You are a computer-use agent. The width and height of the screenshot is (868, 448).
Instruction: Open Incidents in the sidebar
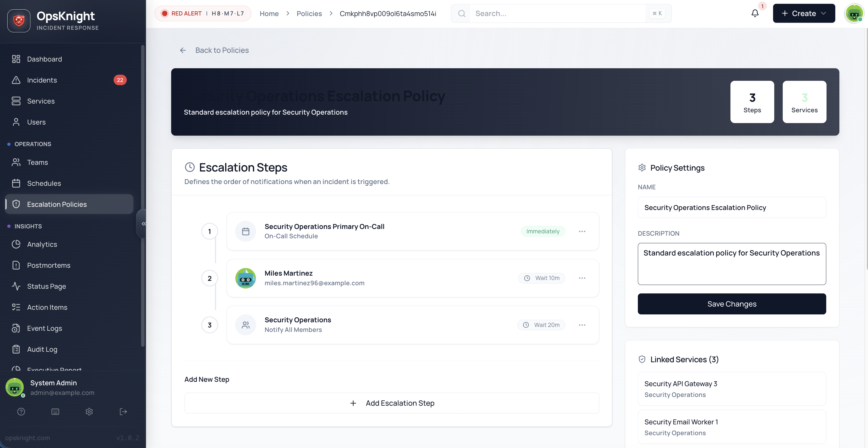(x=42, y=80)
